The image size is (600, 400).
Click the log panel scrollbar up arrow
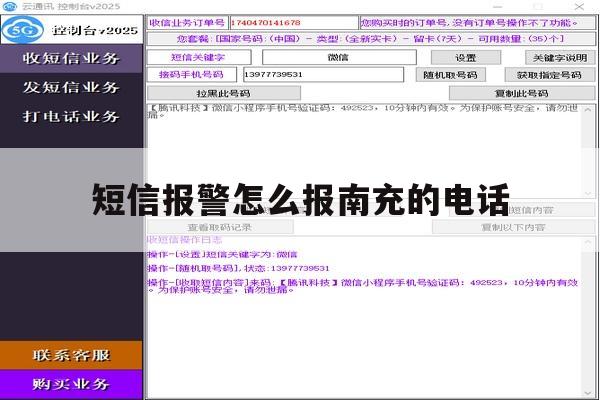pyautogui.click(x=588, y=242)
